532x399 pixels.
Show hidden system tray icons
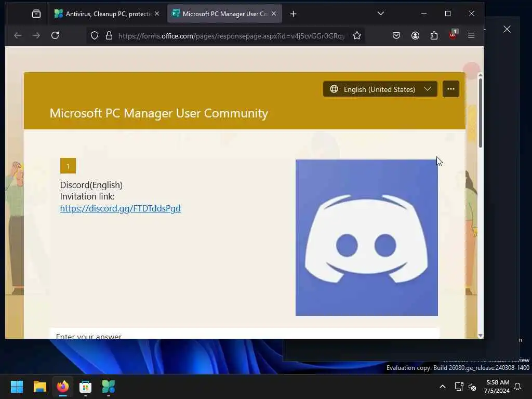[x=443, y=387]
